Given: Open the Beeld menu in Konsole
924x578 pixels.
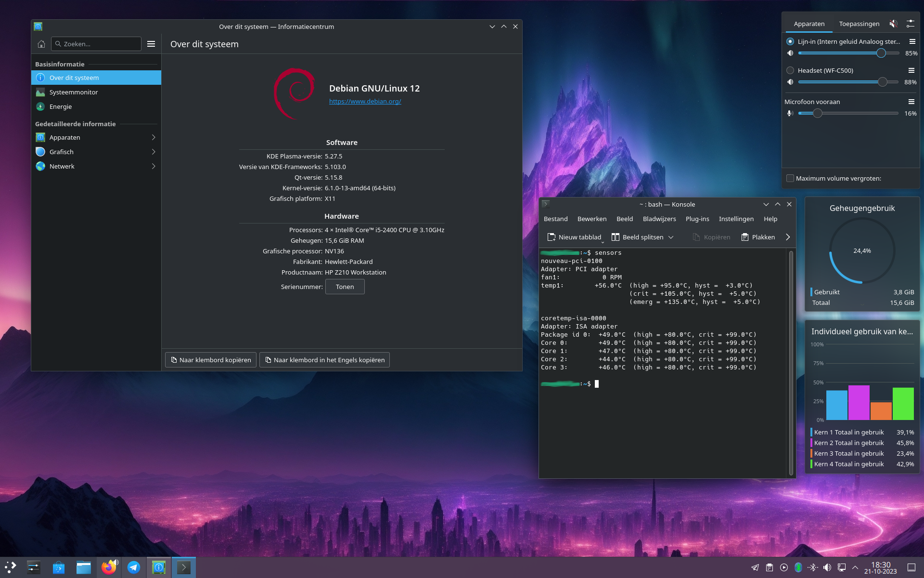Looking at the screenshot, I should coord(625,219).
